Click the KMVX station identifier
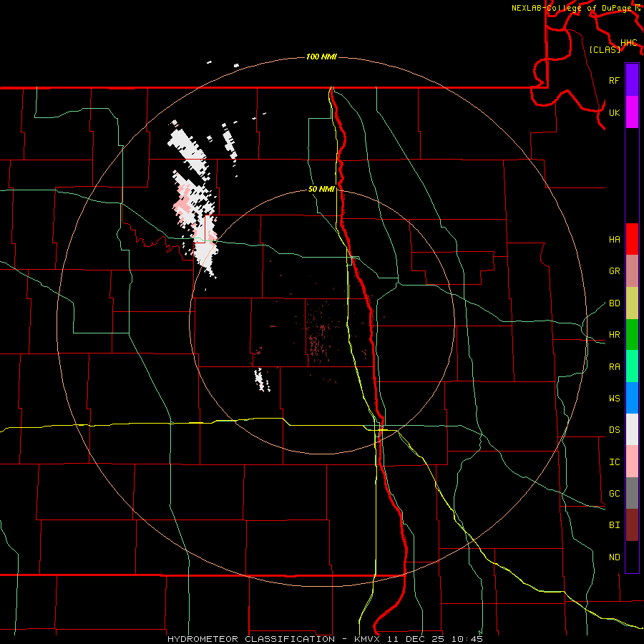Viewport: 644px width, 644px height. [x=368, y=639]
